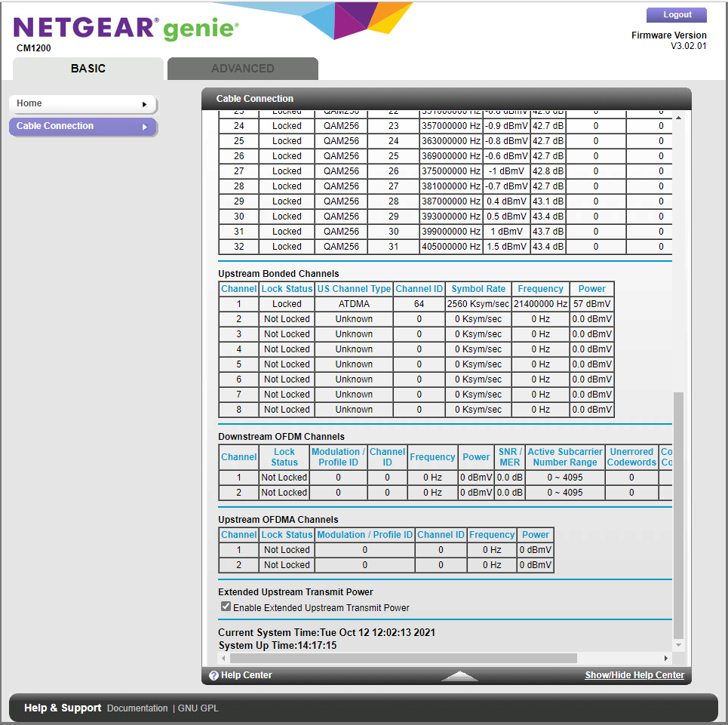728x725 pixels.
Task: Click the arrow icon on Home menu item
Action: pyautogui.click(x=144, y=104)
